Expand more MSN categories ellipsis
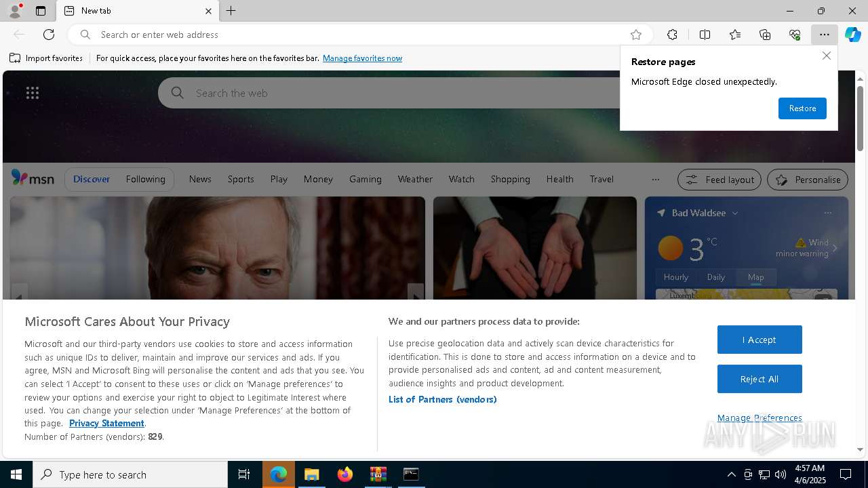Screen dimensions: 868x488 (655, 180)
